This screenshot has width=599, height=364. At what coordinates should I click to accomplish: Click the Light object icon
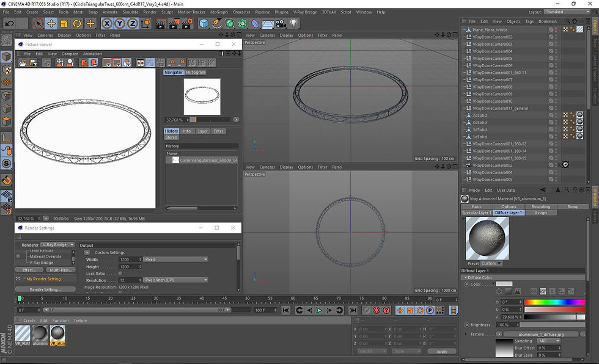[294, 24]
